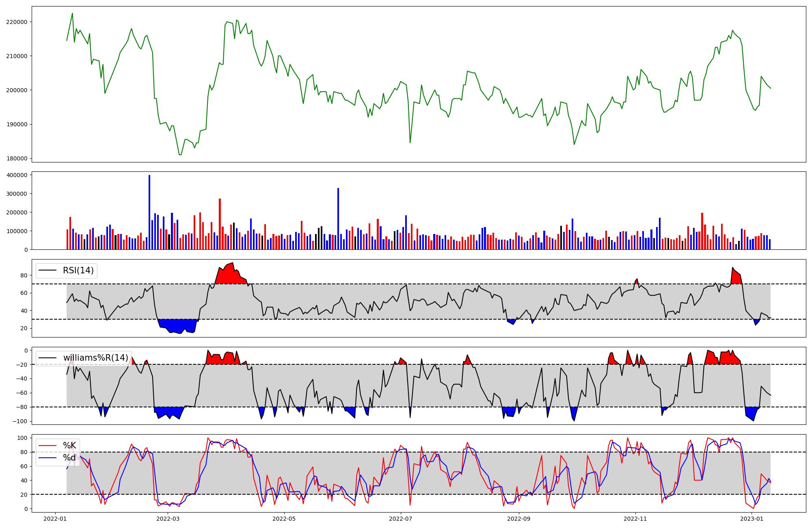The image size is (812, 528).
Task: Click the large blue oversold RSI region
Action: [x=177, y=326]
